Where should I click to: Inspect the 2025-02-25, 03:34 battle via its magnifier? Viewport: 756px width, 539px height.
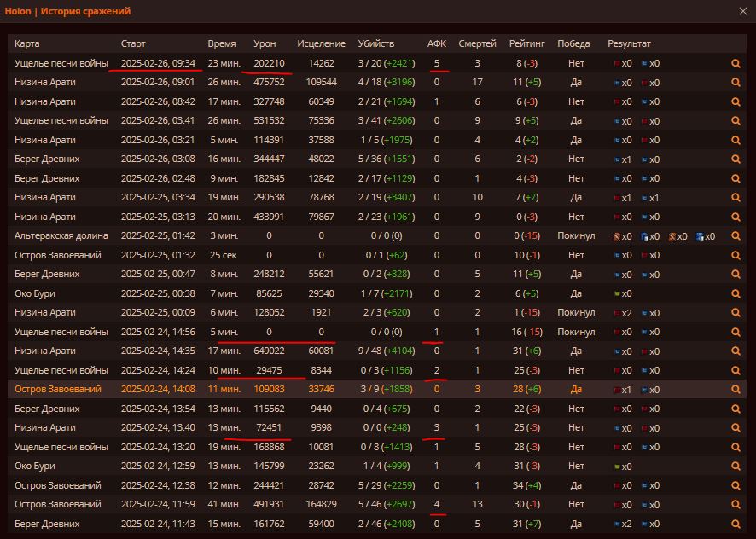pos(736,198)
